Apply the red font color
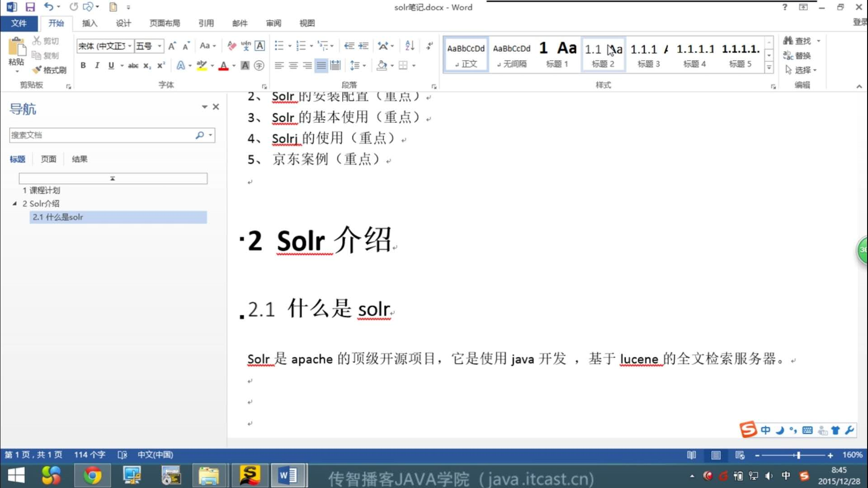Screen dimensions: 868x488 click(x=223, y=66)
